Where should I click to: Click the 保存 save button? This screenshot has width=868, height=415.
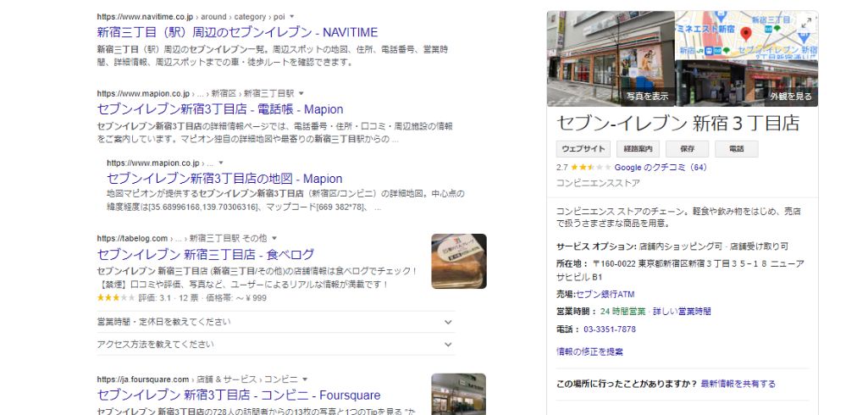[687, 149]
